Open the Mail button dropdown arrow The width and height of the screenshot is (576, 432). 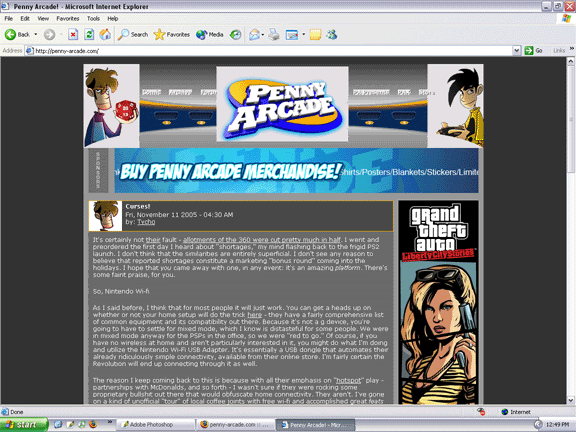pos(263,35)
